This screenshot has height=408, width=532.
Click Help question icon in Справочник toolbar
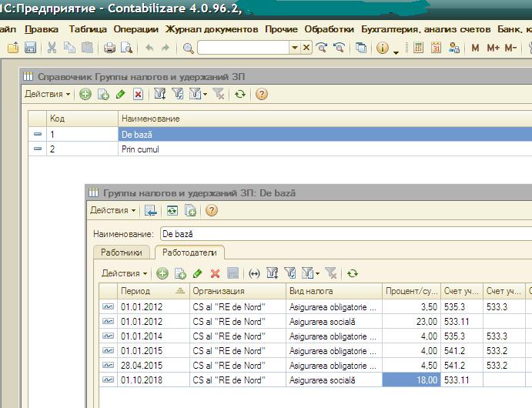[262, 94]
